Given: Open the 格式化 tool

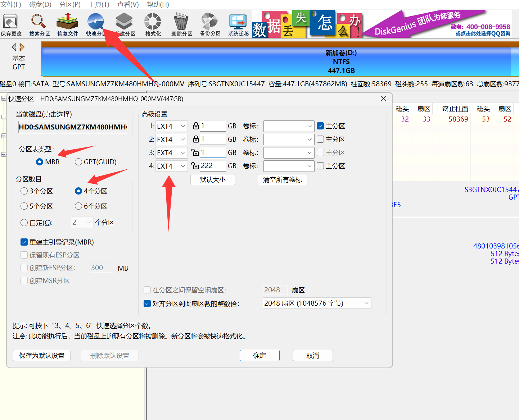Looking at the screenshot, I should point(152,24).
